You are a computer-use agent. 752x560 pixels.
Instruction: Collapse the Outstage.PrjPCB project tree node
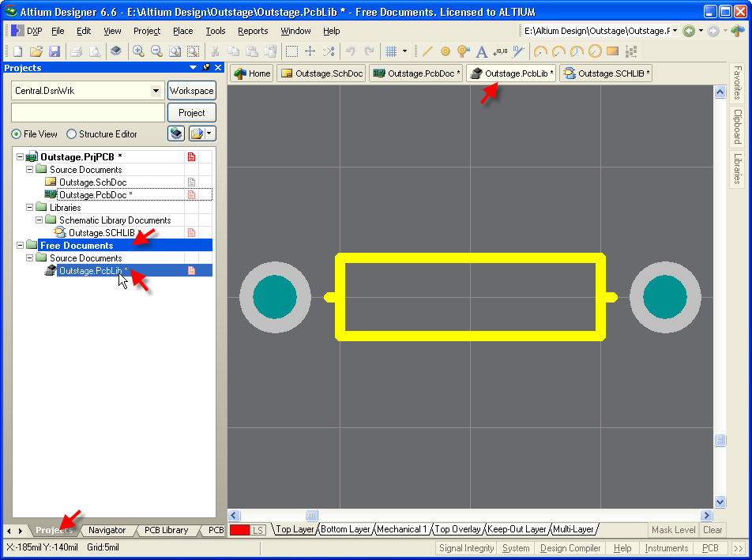coord(19,157)
